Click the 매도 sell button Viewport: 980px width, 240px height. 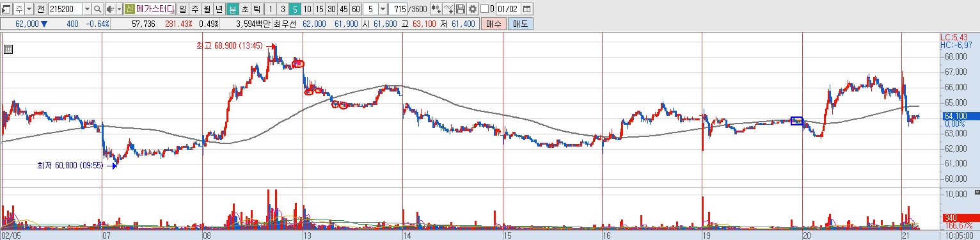tap(520, 24)
